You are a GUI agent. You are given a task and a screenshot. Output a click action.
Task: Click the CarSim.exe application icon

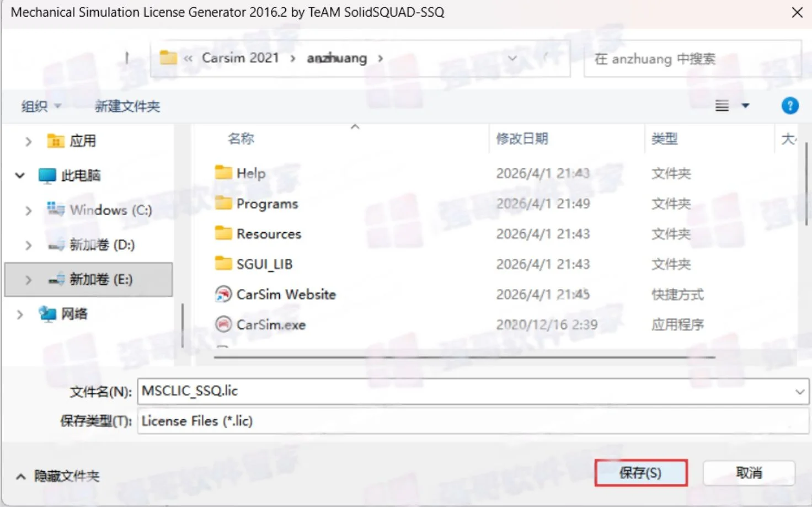223,324
